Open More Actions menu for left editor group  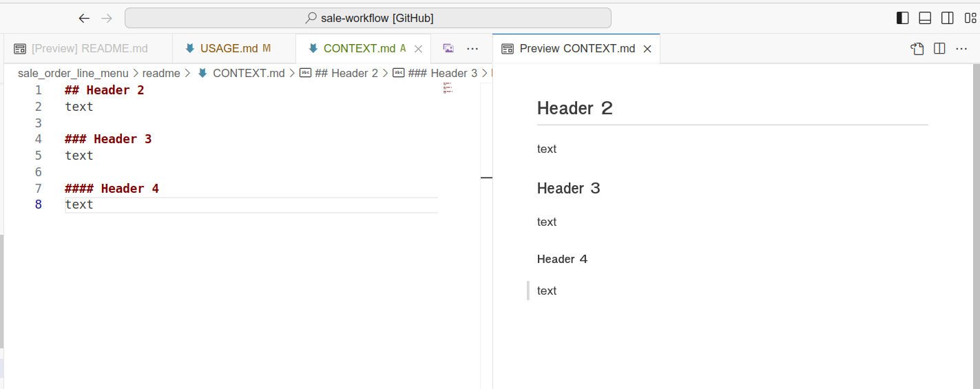coord(472,48)
